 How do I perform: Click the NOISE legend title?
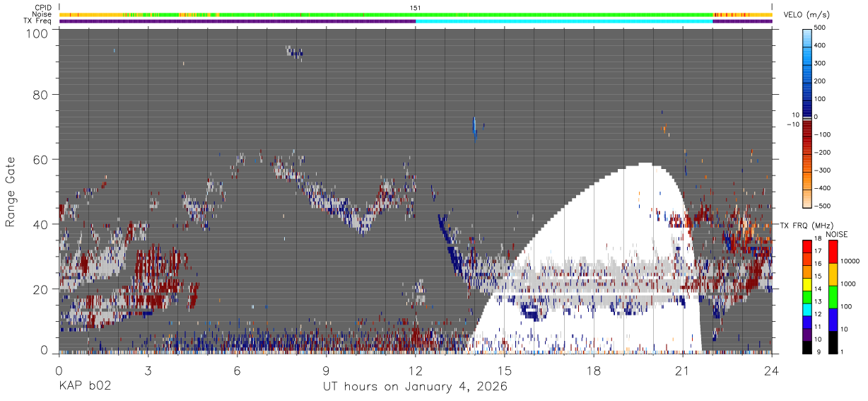click(836, 234)
